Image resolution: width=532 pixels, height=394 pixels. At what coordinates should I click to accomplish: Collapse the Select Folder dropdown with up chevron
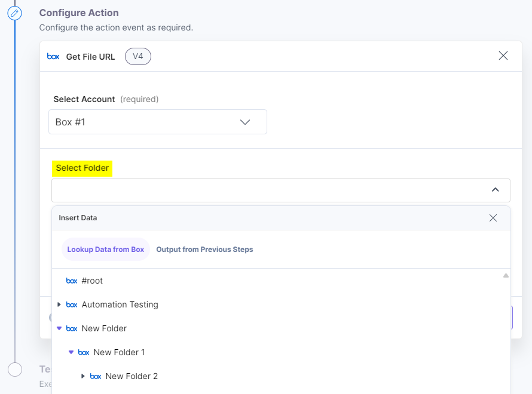pyautogui.click(x=495, y=190)
